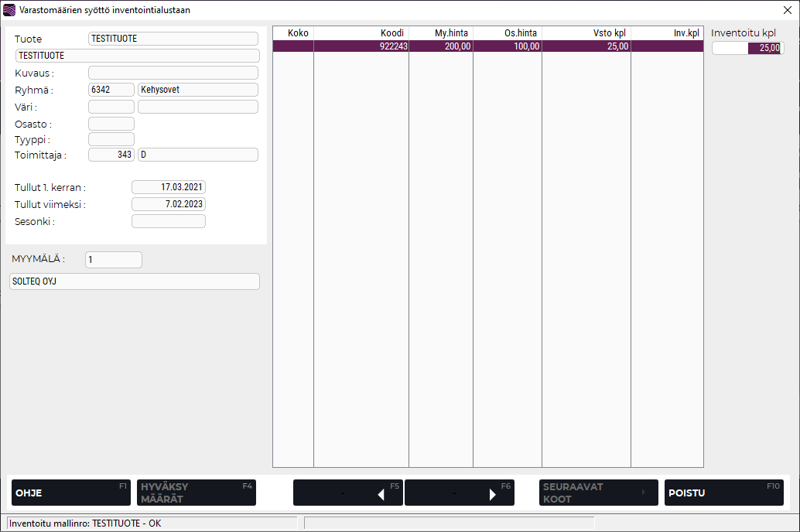
Task: Click the empty Sesonki field
Action: [x=168, y=220]
